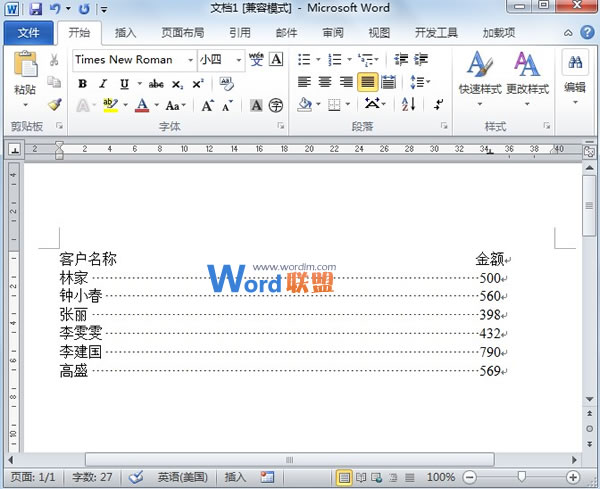Image resolution: width=600 pixels, height=489 pixels.
Task: Expand the underline style arrow
Action: (x=140, y=83)
